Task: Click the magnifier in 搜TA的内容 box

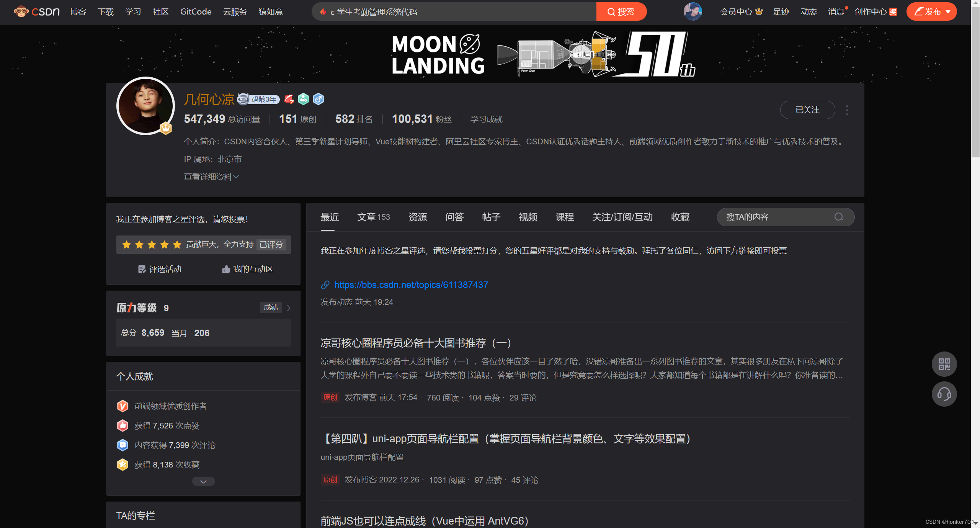Action: [x=839, y=217]
